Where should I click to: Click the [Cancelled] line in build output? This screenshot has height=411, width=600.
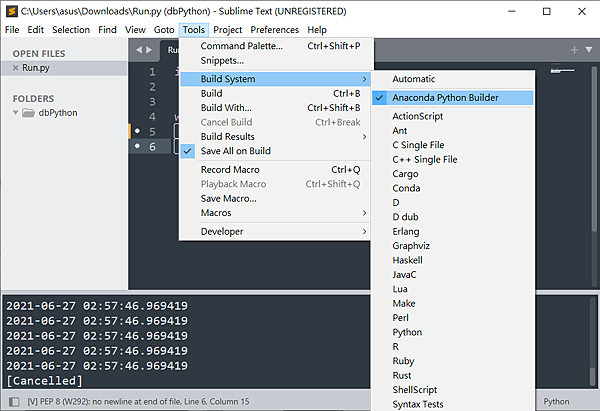pyautogui.click(x=44, y=381)
